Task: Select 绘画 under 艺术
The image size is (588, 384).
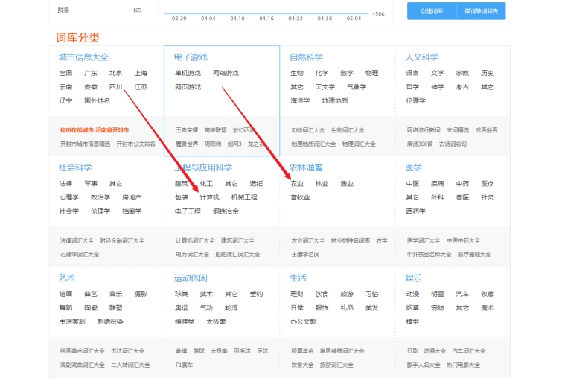Action: [65, 295]
